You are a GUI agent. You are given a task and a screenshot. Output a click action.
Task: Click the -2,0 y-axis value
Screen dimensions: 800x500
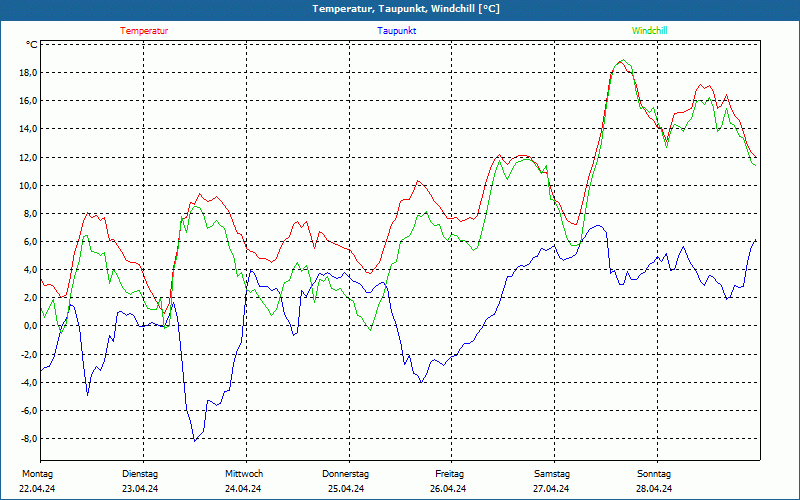tap(29, 354)
